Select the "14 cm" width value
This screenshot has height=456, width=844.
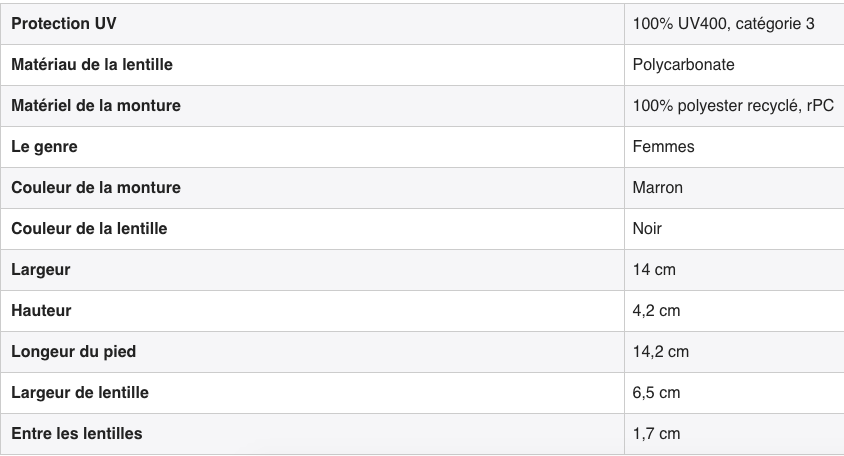(x=655, y=269)
